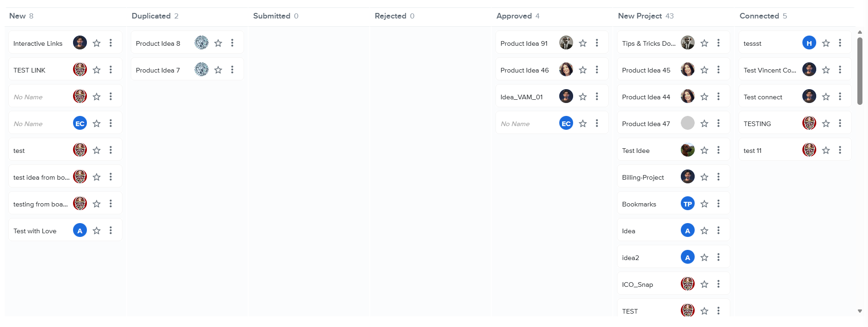Click three-dot icon on Test connect card
Viewport: 868px width, 327px height.
[x=840, y=97]
